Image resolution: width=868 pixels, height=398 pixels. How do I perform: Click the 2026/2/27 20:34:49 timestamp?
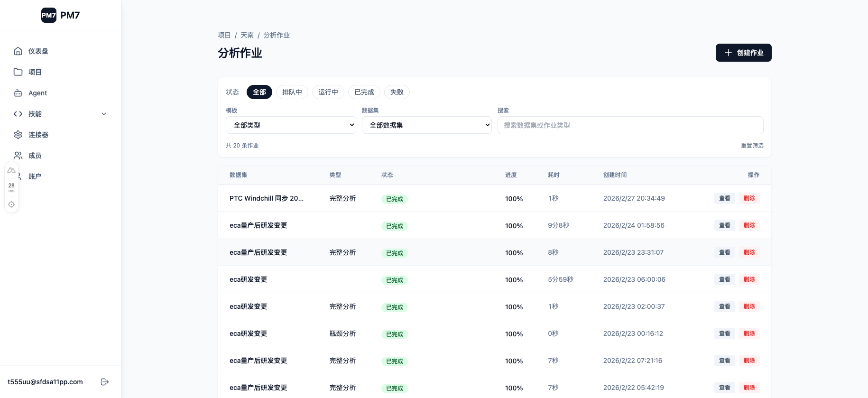point(634,198)
